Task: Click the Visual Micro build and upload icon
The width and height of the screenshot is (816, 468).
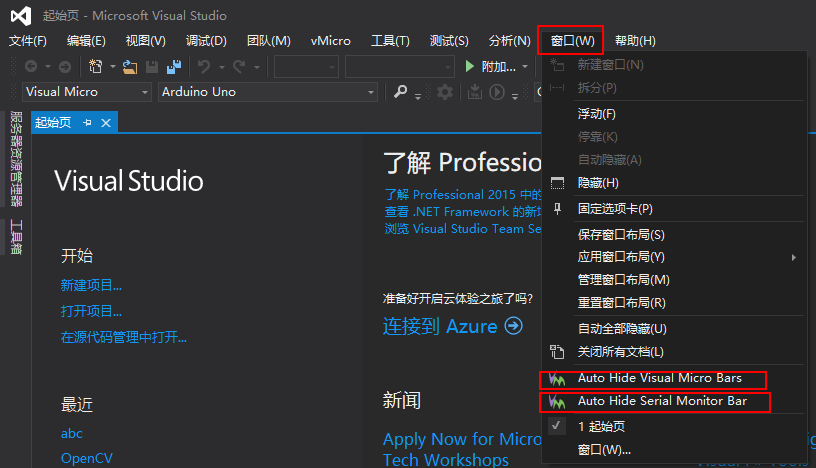Action: (475, 93)
